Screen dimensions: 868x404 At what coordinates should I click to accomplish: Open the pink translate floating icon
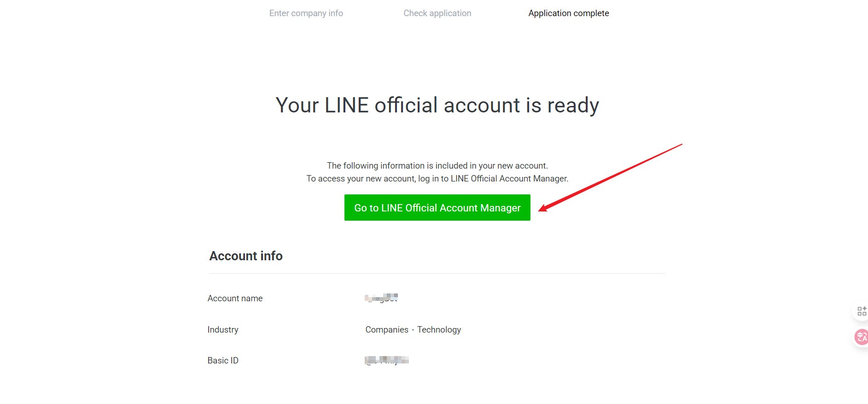point(861,337)
